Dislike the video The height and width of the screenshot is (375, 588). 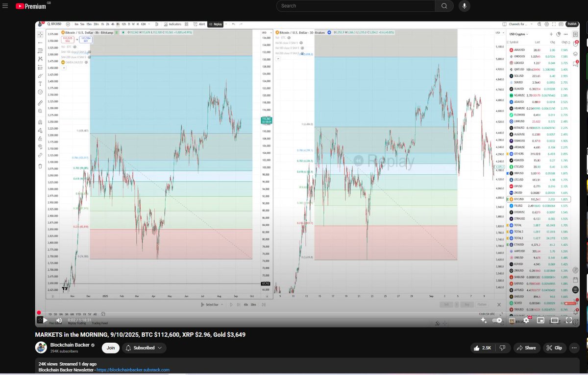502,348
